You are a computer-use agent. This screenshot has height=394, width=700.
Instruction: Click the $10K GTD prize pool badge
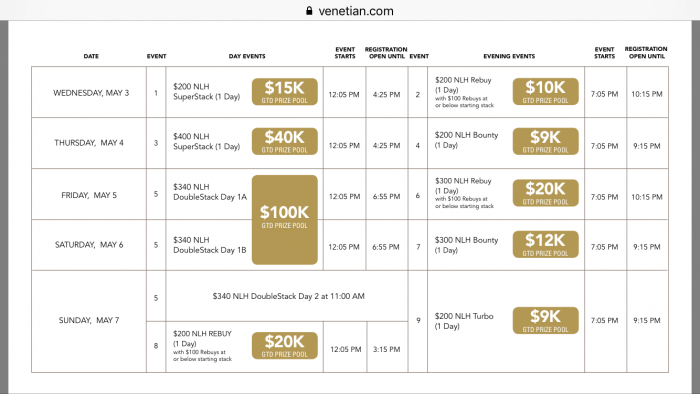pyautogui.click(x=546, y=91)
